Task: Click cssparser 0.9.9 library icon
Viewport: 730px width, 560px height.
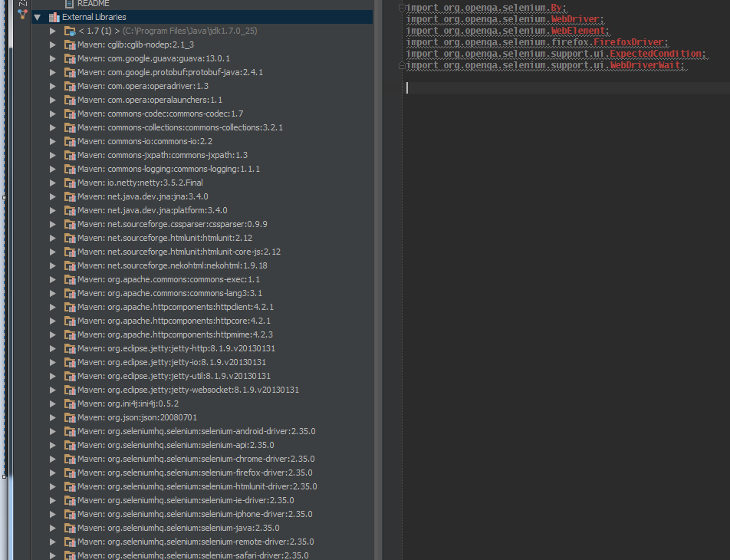Action: (x=70, y=225)
